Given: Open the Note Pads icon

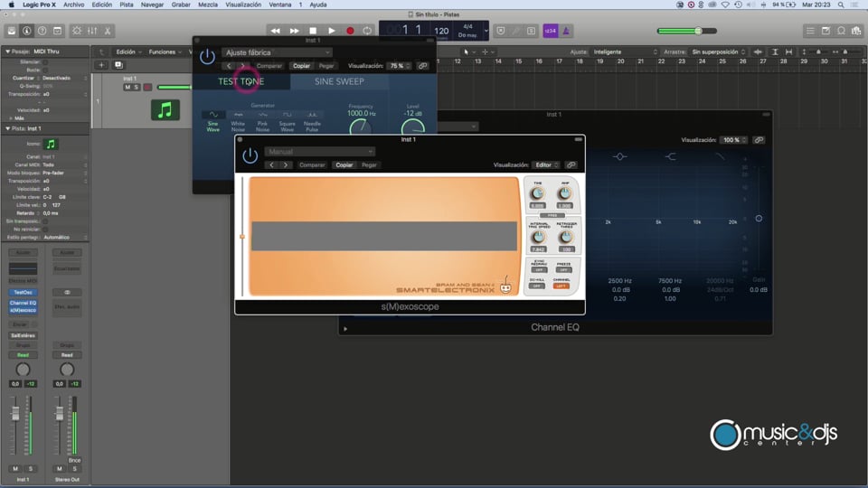Looking at the screenshot, I should point(826,31).
